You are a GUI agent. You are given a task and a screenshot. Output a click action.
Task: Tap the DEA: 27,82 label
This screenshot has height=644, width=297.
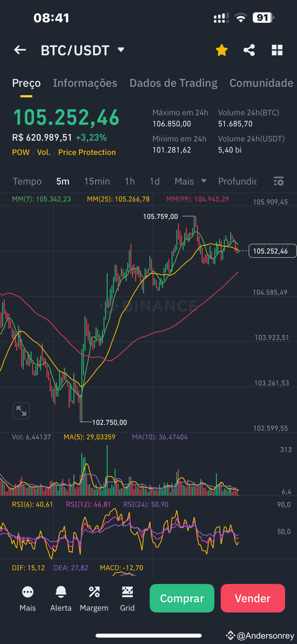(x=71, y=568)
